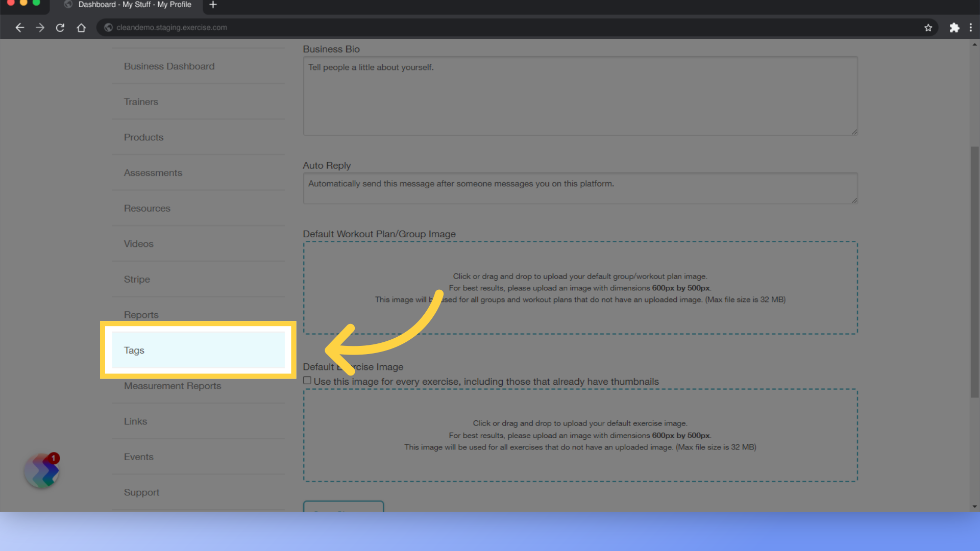
Task: Click the scrollbar down arrow
Action: pos(974,507)
